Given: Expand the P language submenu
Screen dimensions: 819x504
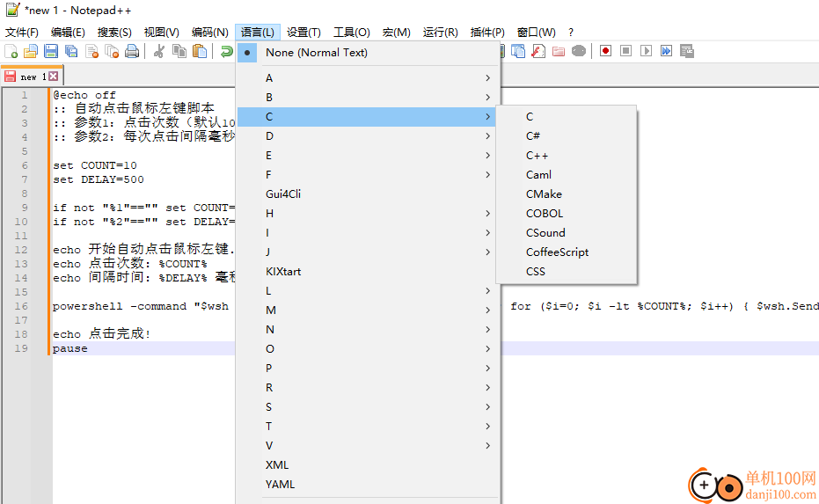Looking at the screenshot, I should tap(368, 368).
